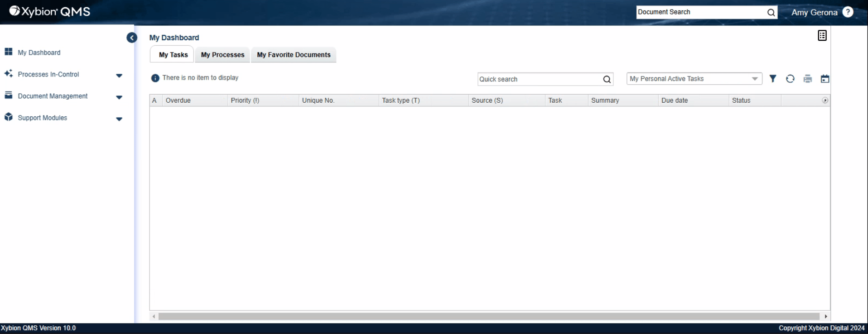The height and width of the screenshot is (334, 868).
Task: Switch to the My Processes tab
Action: [x=222, y=55]
